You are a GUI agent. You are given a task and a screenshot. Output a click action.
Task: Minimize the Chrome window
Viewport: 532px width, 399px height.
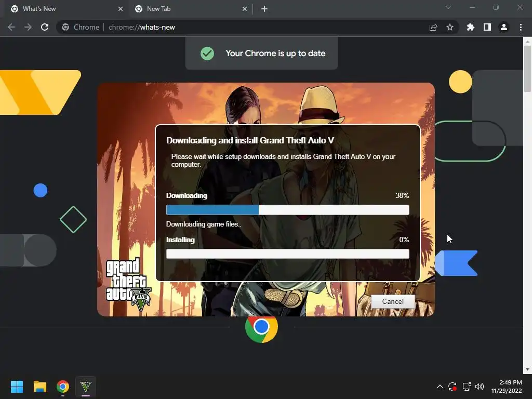tap(472, 7)
